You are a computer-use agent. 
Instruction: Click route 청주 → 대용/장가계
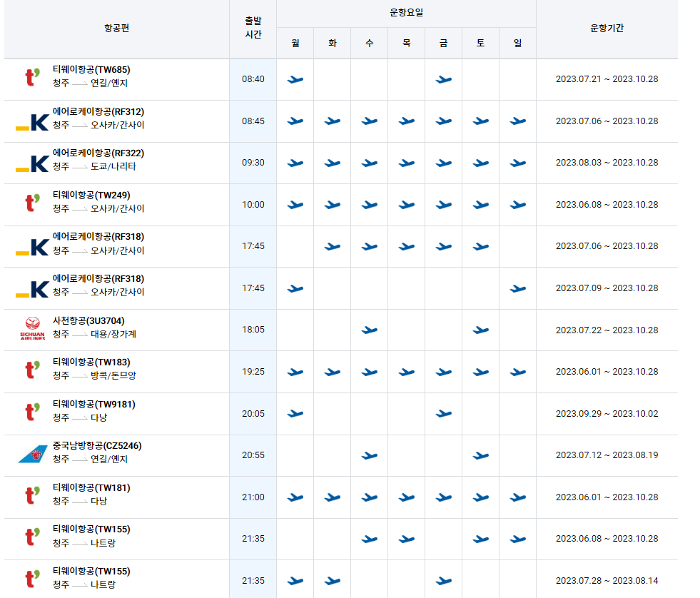(x=94, y=334)
